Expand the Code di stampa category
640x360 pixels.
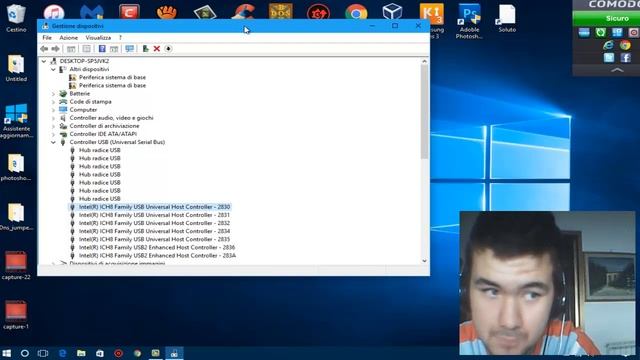(x=53, y=102)
